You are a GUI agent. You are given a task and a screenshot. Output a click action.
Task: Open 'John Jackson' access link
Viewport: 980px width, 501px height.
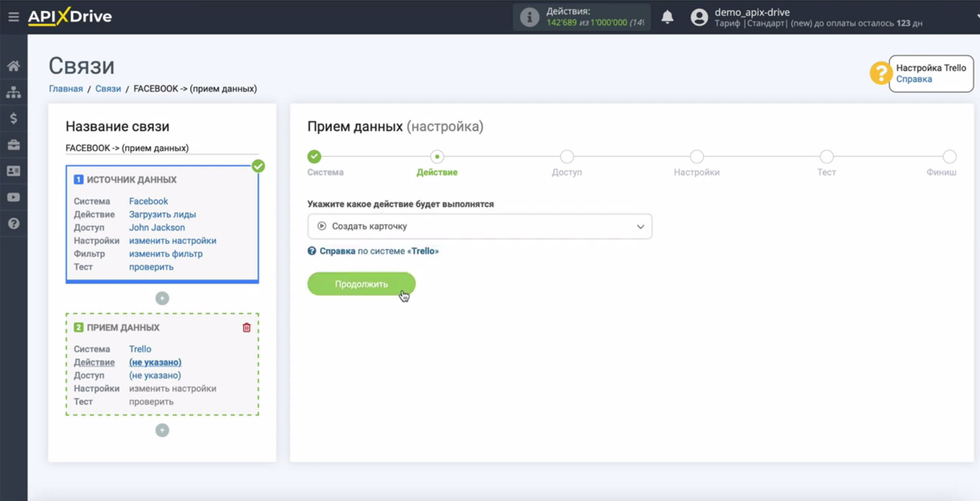(157, 227)
